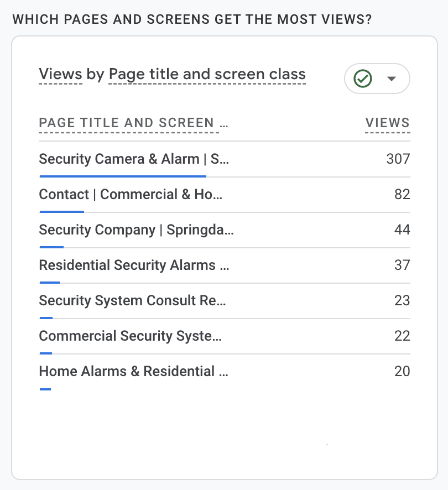This screenshot has height=490, width=448.
Task: Click the 82 views value
Action: click(402, 195)
